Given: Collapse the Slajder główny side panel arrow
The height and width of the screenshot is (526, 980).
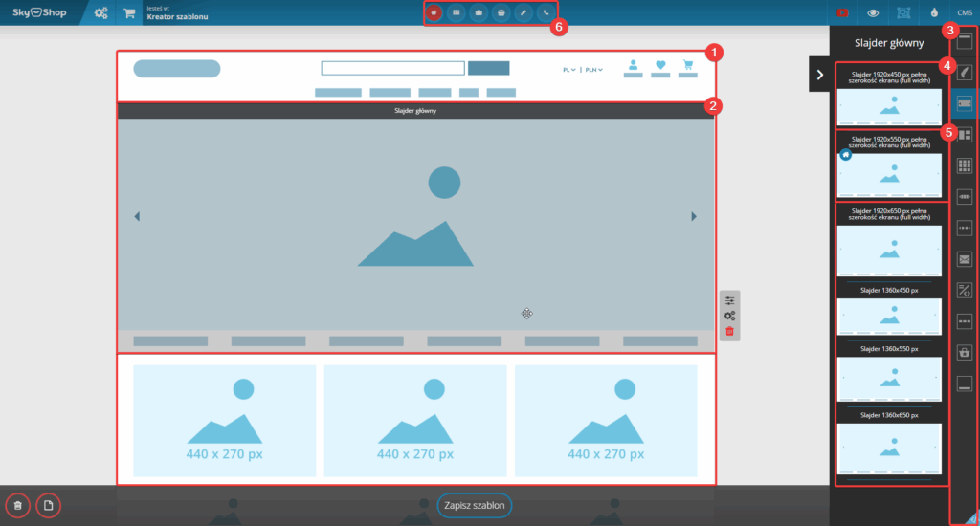Looking at the screenshot, I should (820, 75).
